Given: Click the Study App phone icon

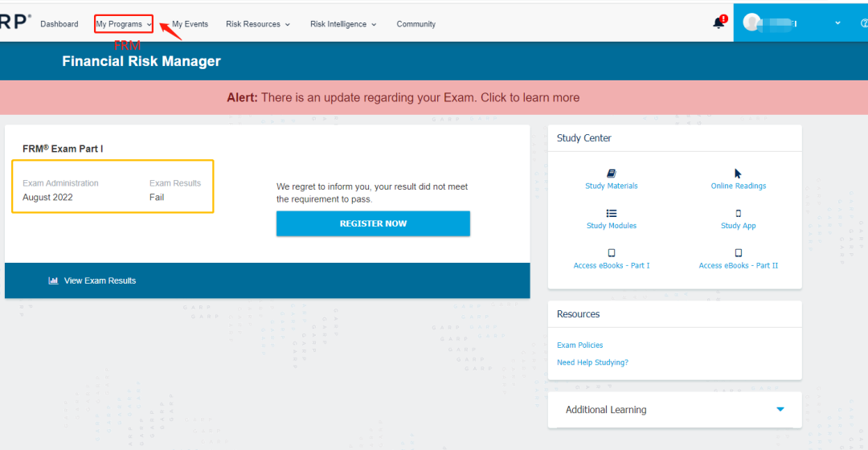Looking at the screenshot, I should (738, 213).
